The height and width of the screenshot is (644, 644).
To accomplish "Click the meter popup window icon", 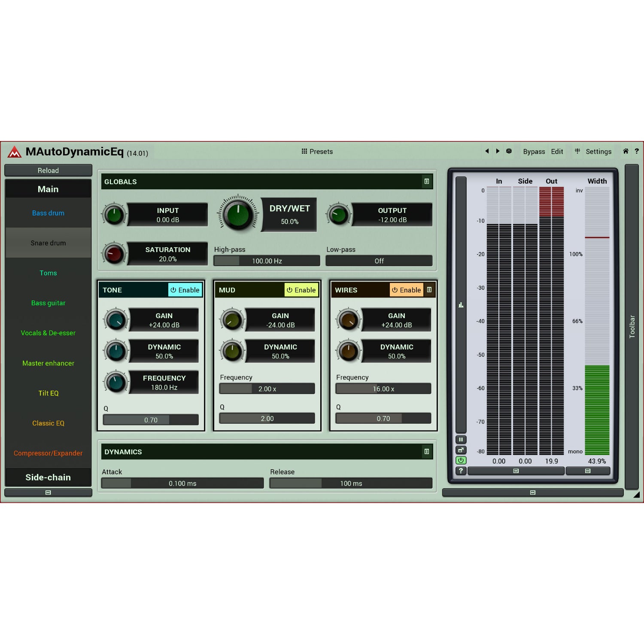I will [x=461, y=450].
